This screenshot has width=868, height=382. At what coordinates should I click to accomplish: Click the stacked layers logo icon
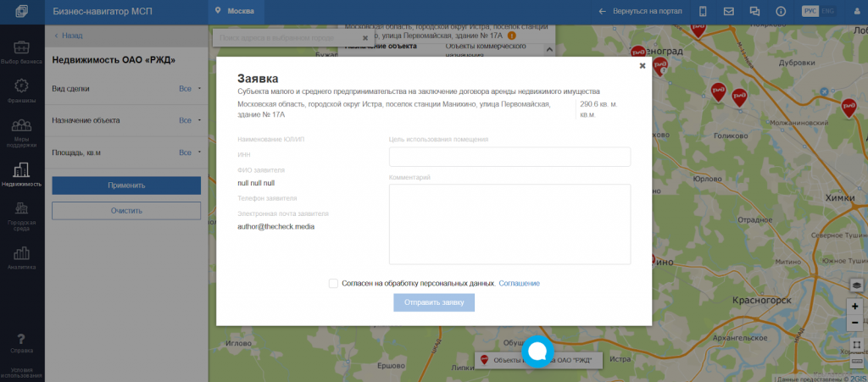[21, 11]
